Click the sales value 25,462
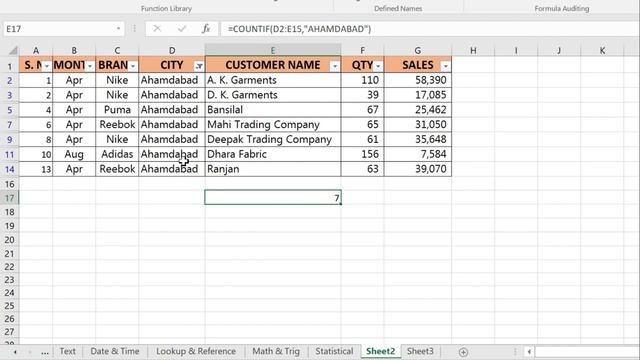 point(418,109)
